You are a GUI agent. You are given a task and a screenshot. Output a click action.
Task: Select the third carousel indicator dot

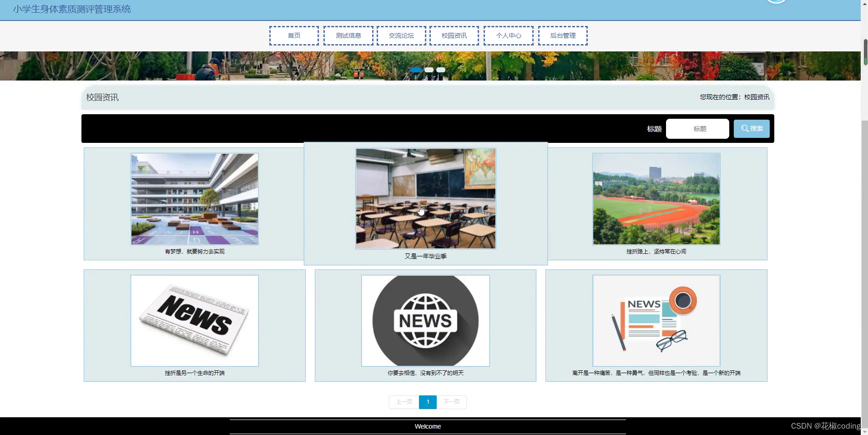pyautogui.click(x=441, y=70)
